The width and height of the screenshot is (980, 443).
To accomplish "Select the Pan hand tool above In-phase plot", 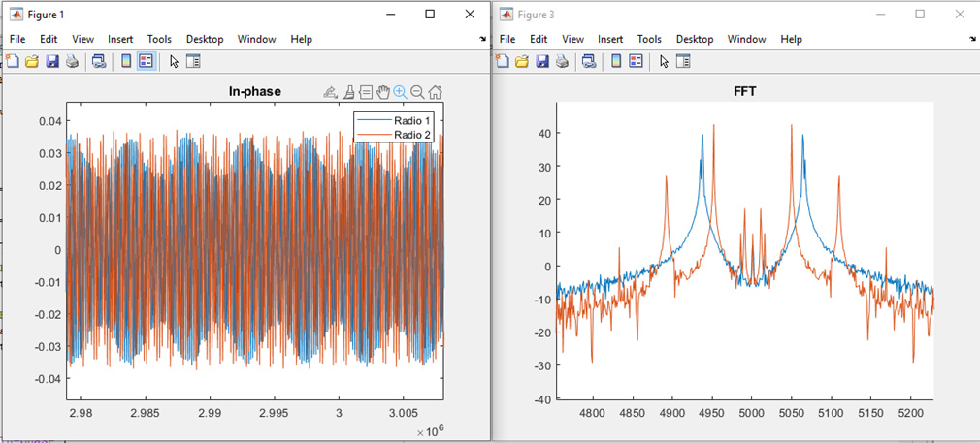I will coord(383,92).
